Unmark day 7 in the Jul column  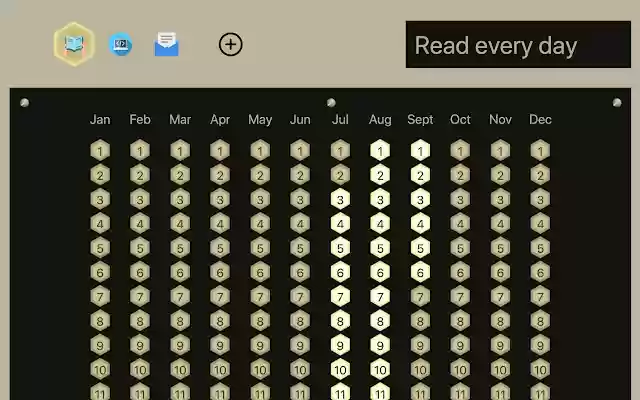point(340,297)
